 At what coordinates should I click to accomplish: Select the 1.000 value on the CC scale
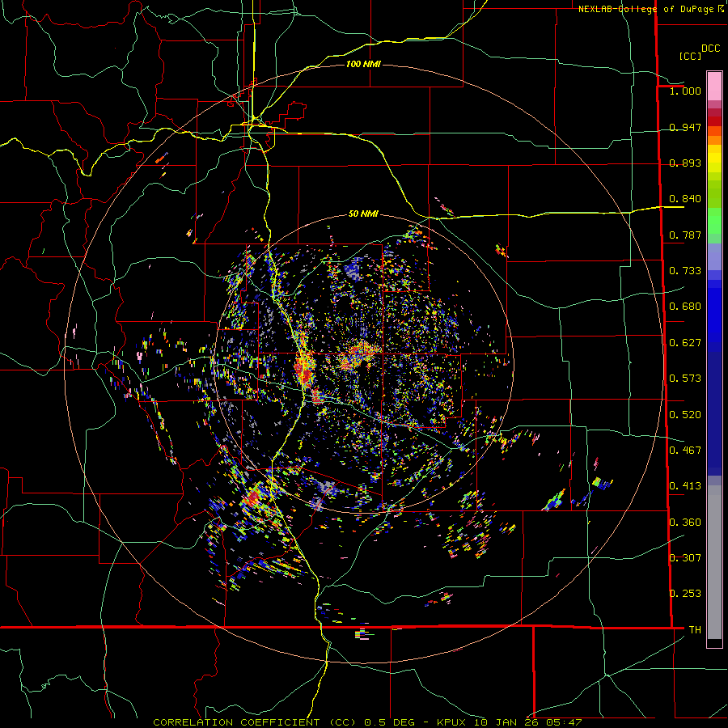[x=685, y=91]
